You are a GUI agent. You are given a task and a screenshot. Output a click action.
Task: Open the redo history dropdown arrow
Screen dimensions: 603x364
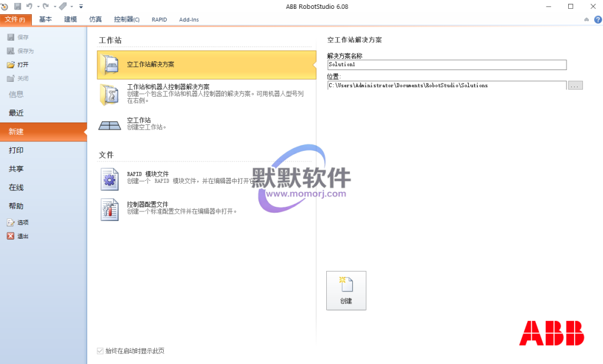55,6
